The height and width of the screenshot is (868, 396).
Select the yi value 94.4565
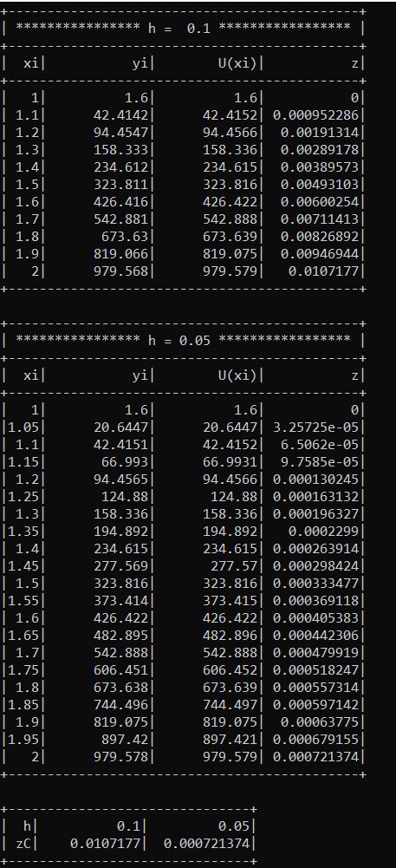tap(120, 479)
